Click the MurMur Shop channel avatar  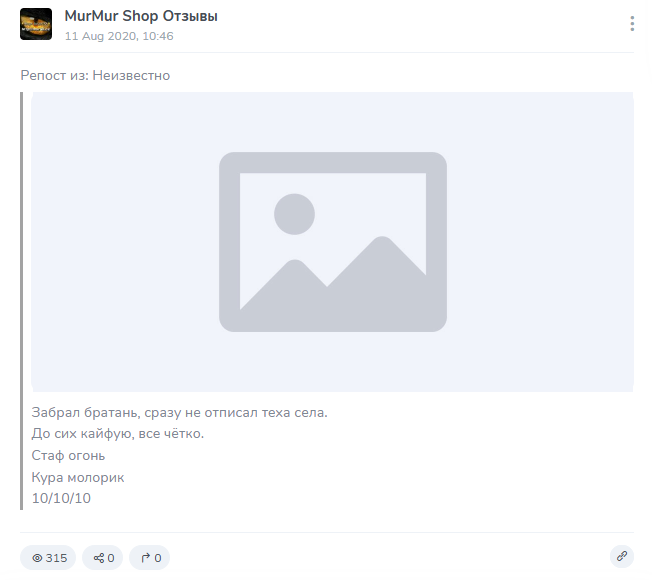[x=36, y=24]
